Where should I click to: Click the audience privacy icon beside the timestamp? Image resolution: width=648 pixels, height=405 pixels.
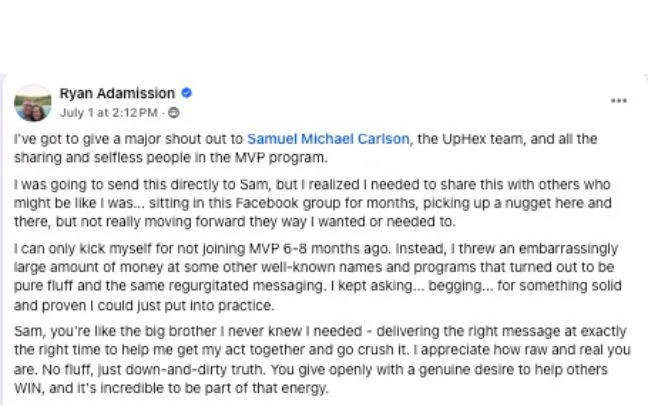tap(174, 112)
